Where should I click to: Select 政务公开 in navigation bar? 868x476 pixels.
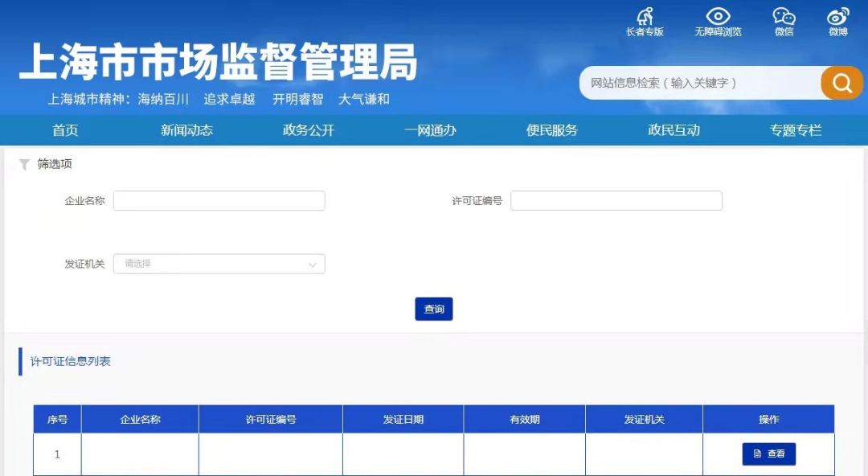[x=309, y=130]
